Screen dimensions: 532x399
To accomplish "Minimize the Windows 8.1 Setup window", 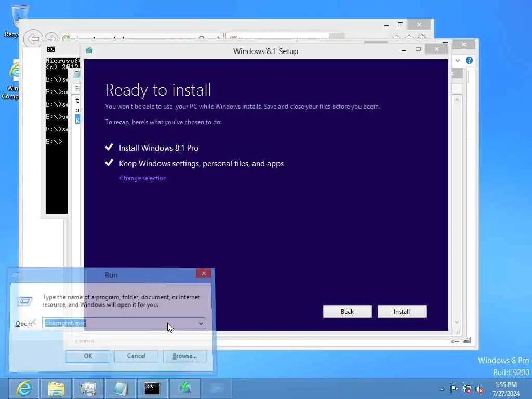I will [404, 49].
